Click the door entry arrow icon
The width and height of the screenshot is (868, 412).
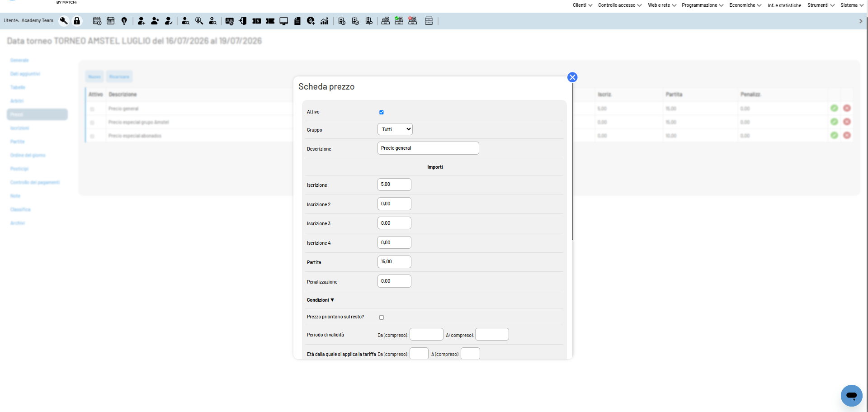(x=243, y=21)
